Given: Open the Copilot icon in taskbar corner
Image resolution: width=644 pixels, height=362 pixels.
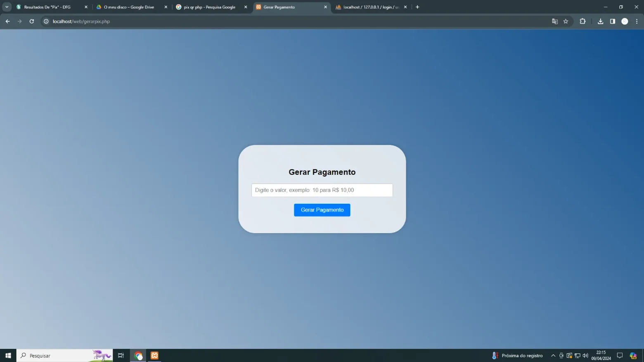Looking at the screenshot, I should point(633,355).
